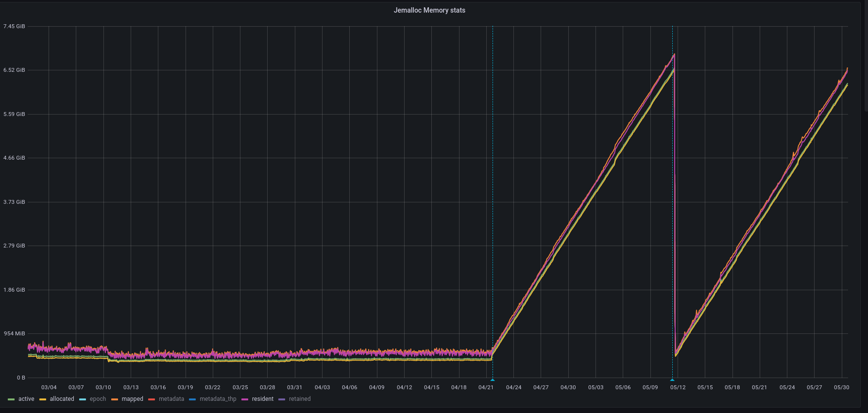868x413 pixels.
Task: Click the 1.86 GiB y-axis label
Action: click(14, 290)
